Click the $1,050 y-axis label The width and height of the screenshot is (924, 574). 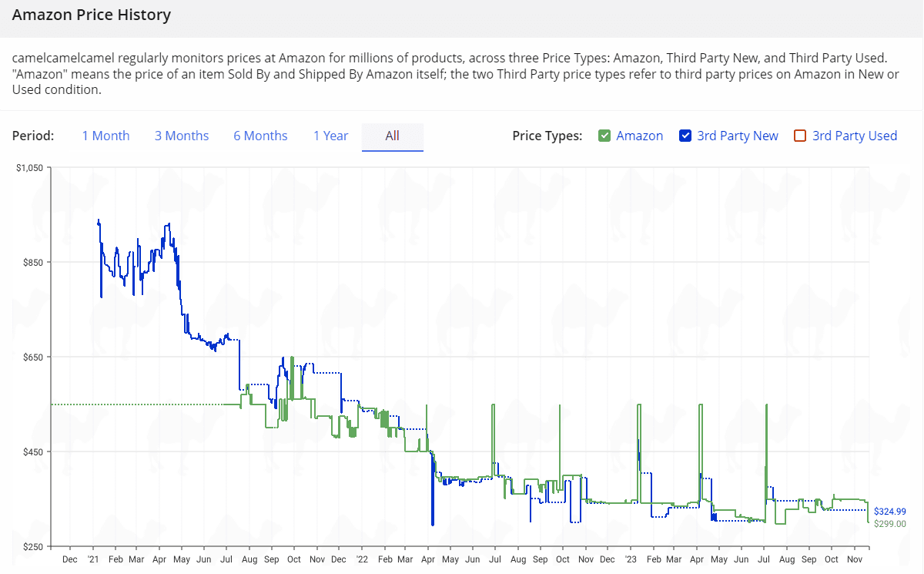(29, 168)
